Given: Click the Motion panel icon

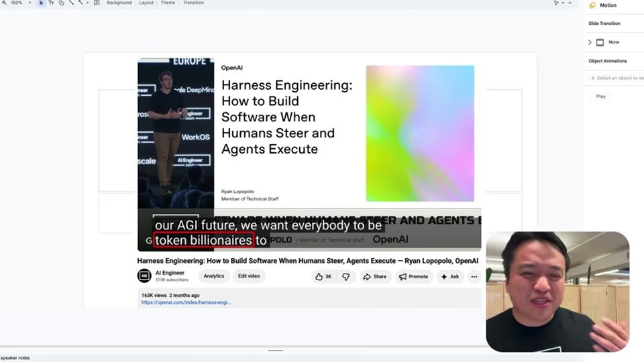Looking at the screenshot, I should point(592,5).
